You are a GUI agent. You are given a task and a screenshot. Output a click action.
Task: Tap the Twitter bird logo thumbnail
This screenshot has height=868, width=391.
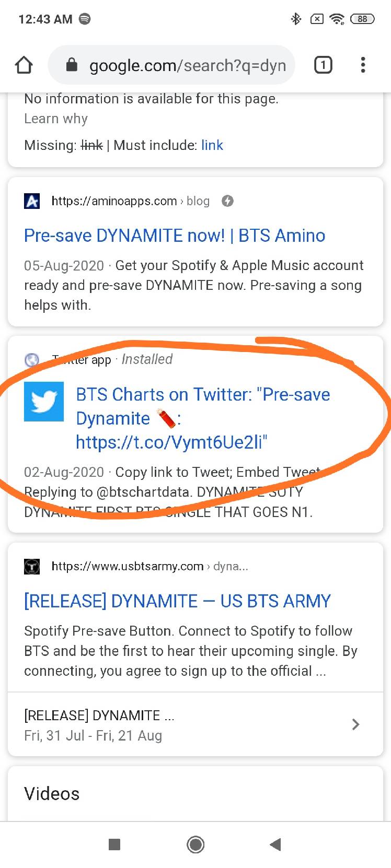[x=44, y=402]
